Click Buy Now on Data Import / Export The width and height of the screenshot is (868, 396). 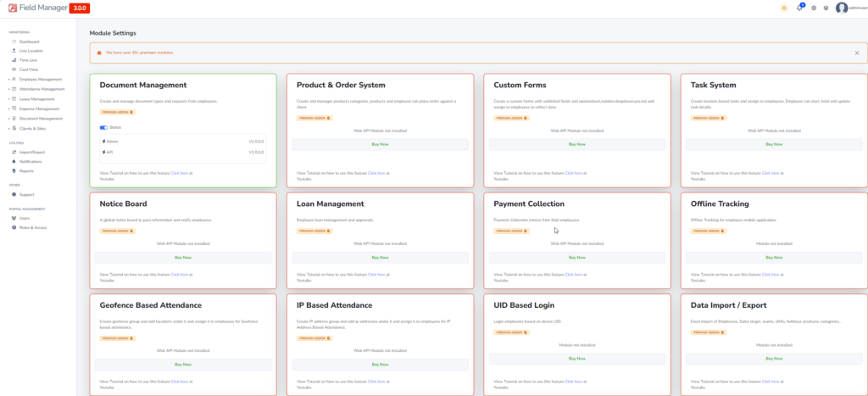(x=774, y=359)
